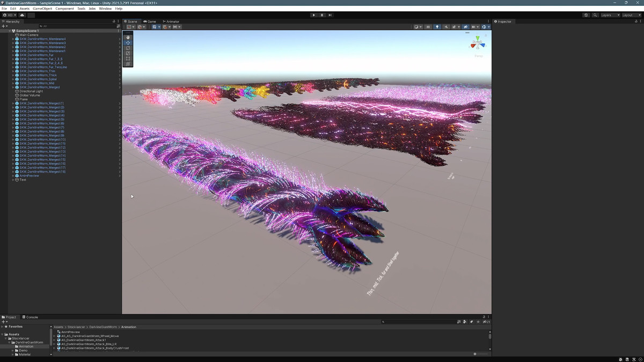
Task: Select the Scale tool
Action: 128,53
